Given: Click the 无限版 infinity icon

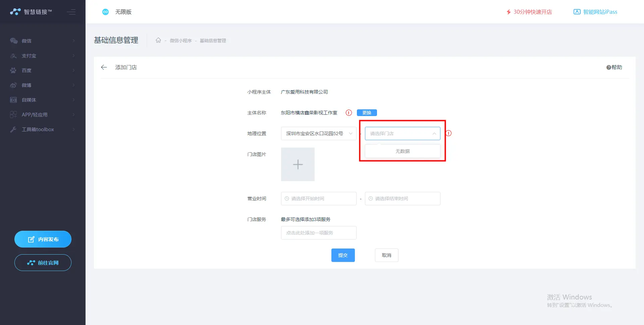Looking at the screenshot, I should [105, 12].
